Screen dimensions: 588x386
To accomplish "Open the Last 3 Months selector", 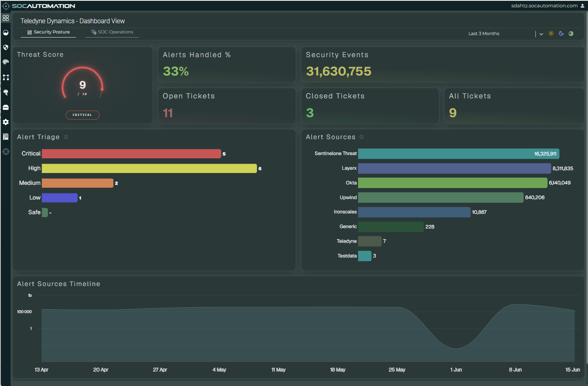I will point(484,33).
